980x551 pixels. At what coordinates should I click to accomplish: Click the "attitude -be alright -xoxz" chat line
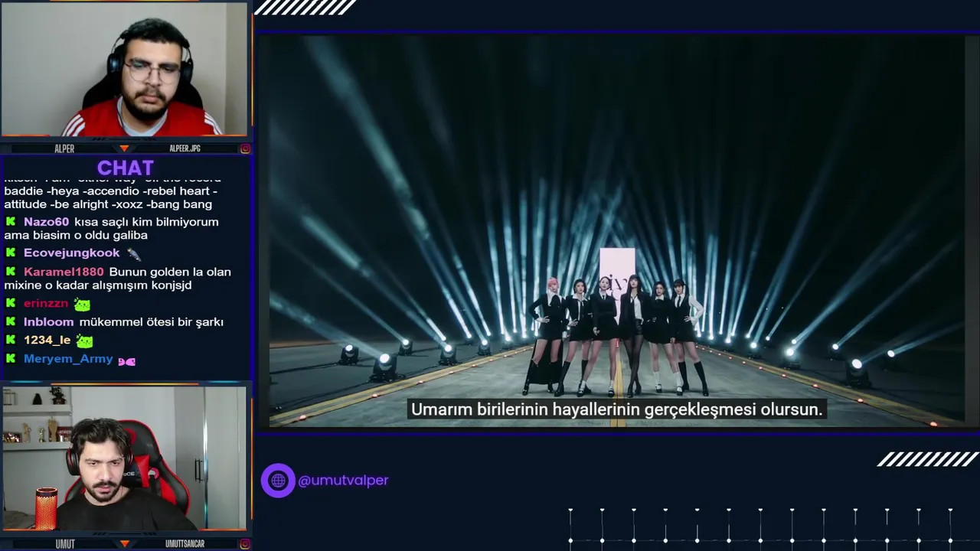click(108, 204)
